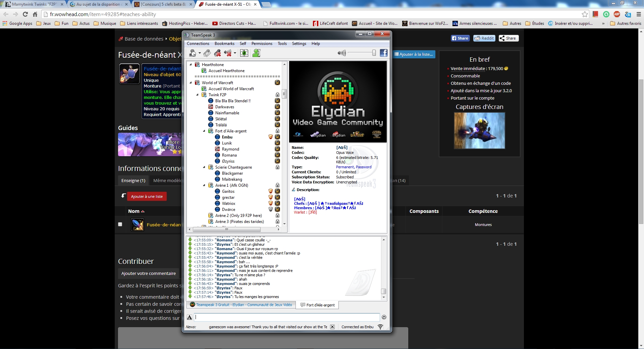Open away status dropdown arrow
Screen dimensions: 644x349
tap(200, 53)
